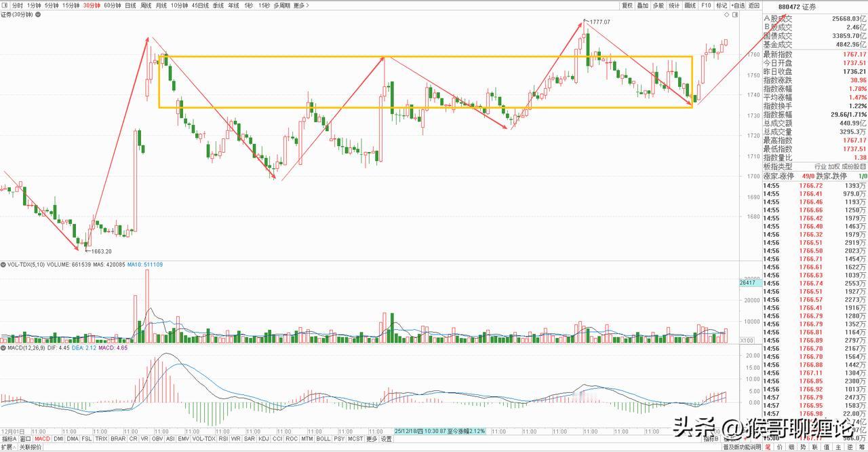Expand 更多 indicators in the bottom bar
Screen dimensions: 868x452
(x=372, y=439)
